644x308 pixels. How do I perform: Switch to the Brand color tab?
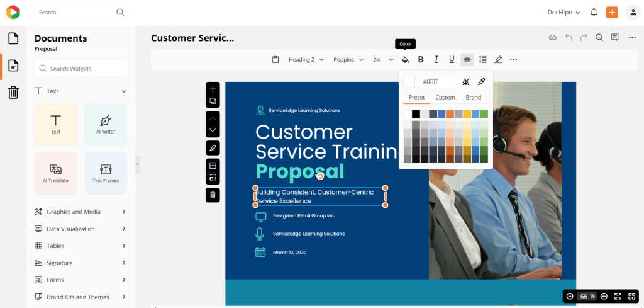[473, 98]
